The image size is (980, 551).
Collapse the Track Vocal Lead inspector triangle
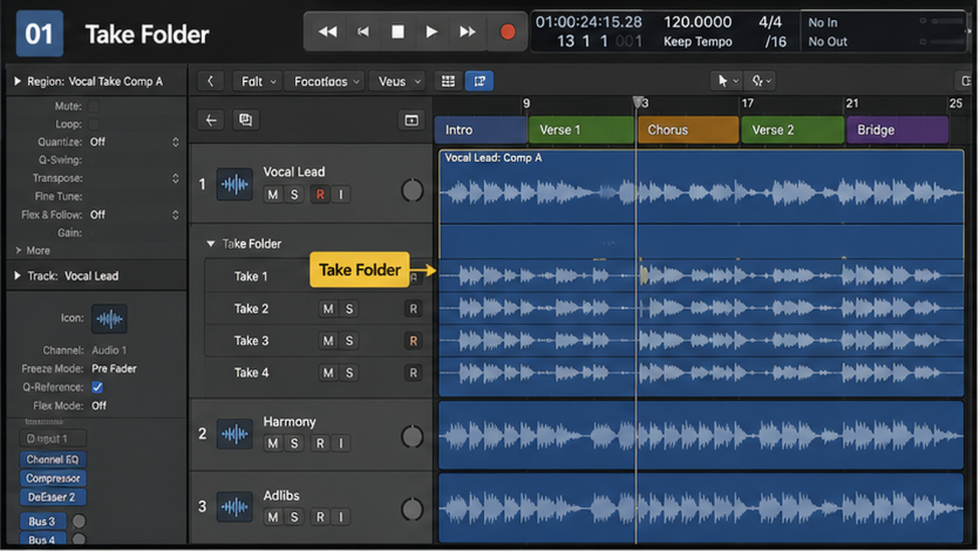point(18,275)
